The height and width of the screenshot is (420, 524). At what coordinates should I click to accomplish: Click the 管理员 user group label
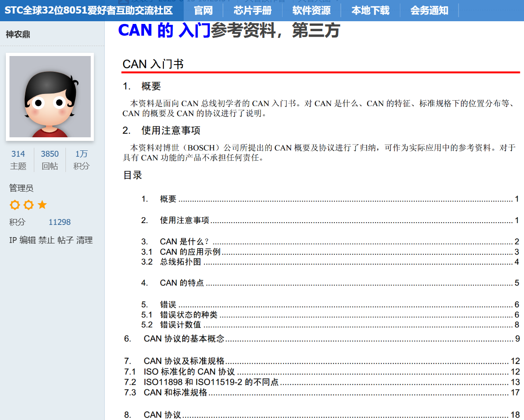coord(21,188)
